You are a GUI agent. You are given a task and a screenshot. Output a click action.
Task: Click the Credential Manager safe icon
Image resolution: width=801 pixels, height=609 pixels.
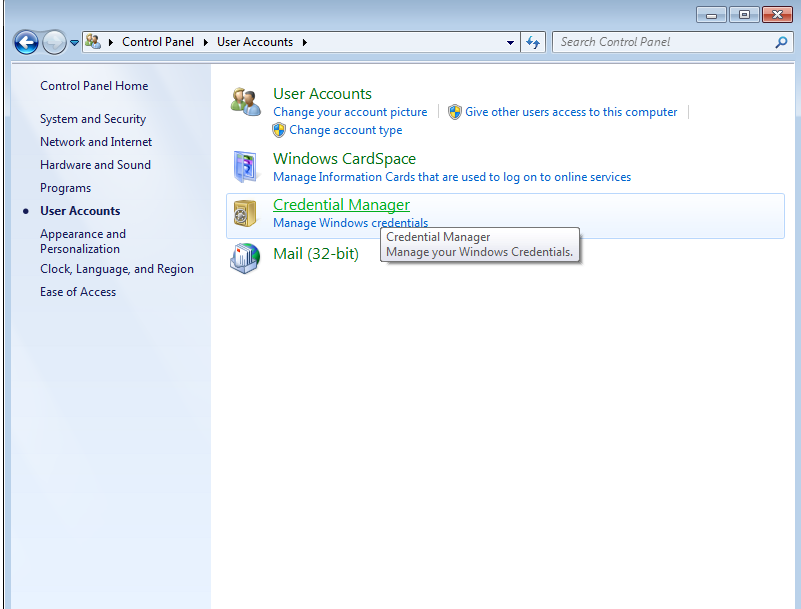[x=245, y=213]
